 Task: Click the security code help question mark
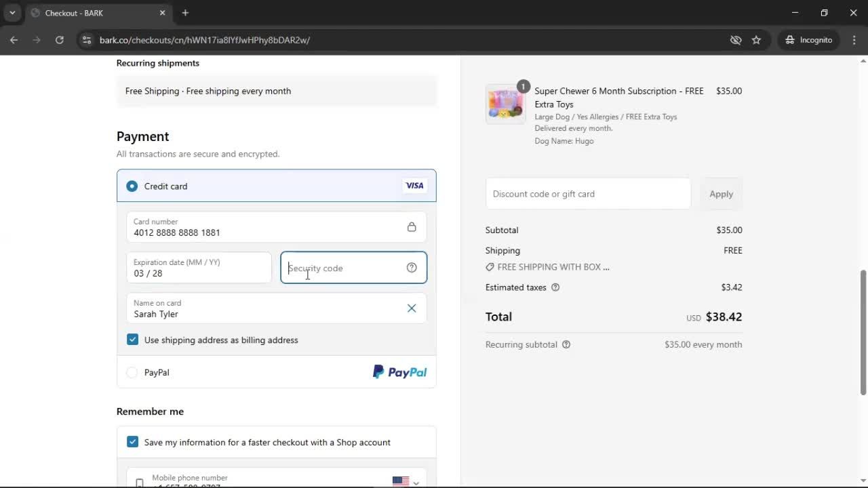[412, 268]
